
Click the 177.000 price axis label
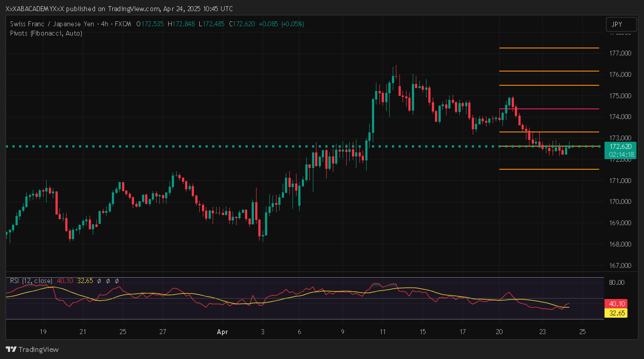pos(620,53)
